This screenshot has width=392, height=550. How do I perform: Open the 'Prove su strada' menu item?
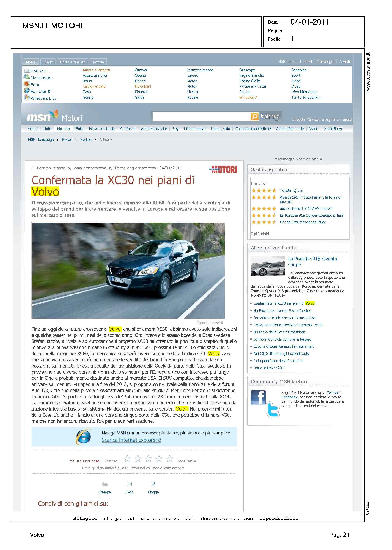click(x=102, y=129)
